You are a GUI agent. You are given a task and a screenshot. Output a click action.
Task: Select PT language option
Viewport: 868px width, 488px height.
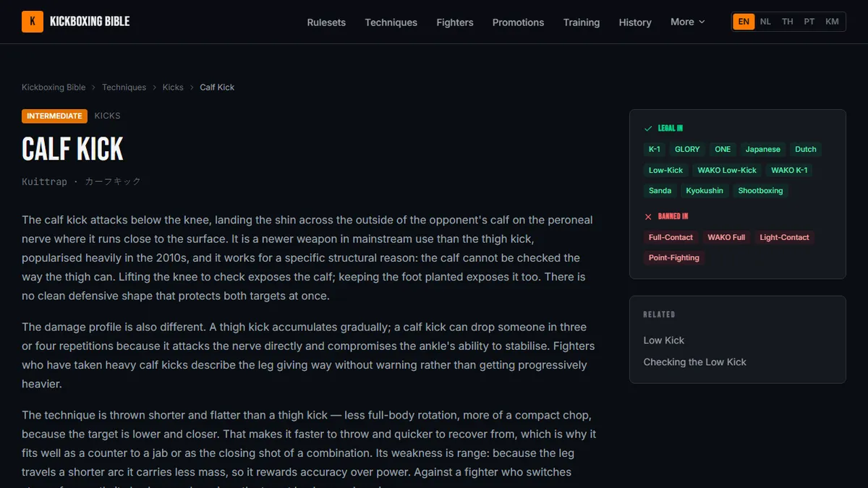tap(809, 22)
